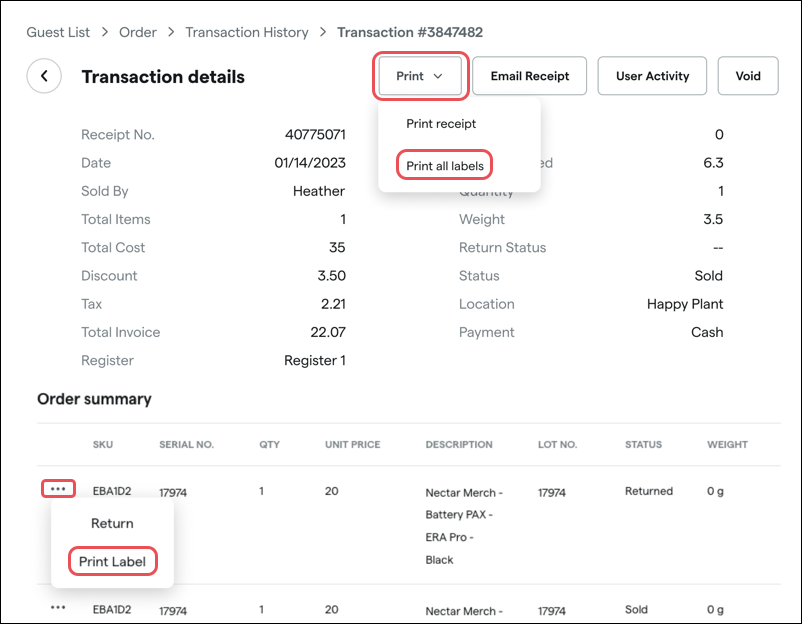Viewport: 802px width, 624px height.
Task: Select Return in the row menu
Action: coord(112,523)
